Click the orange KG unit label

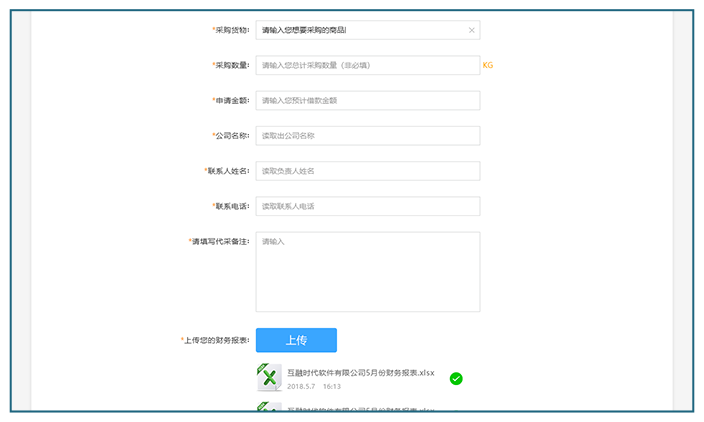pyautogui.click(x=488, y=66)
